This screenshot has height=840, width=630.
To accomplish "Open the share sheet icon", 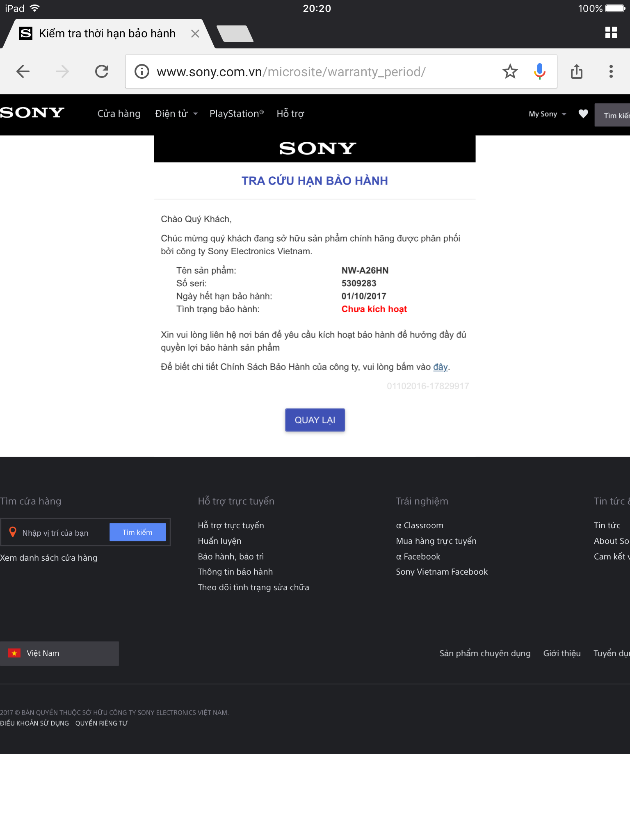I will 577,71.
